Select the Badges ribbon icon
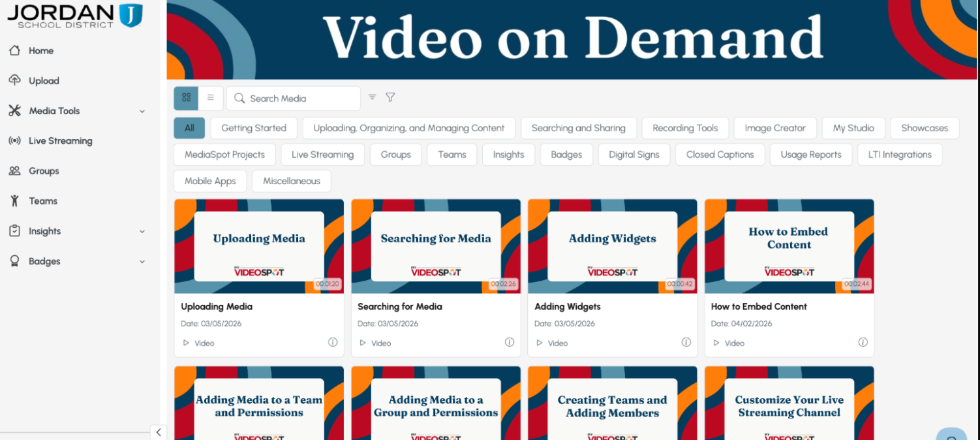 click(14, 260)
